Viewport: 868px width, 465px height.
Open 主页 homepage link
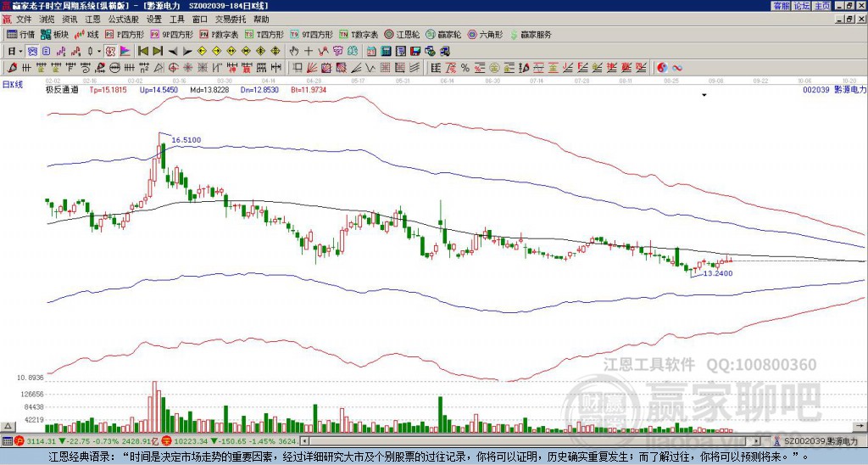pyautogui.click(x=822, y=6)
